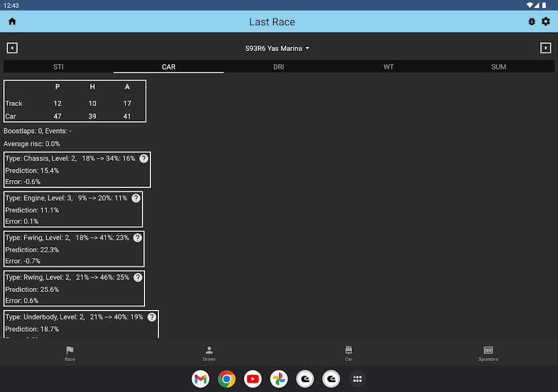Open the Engine help question mark

click(x=136, y=198)
